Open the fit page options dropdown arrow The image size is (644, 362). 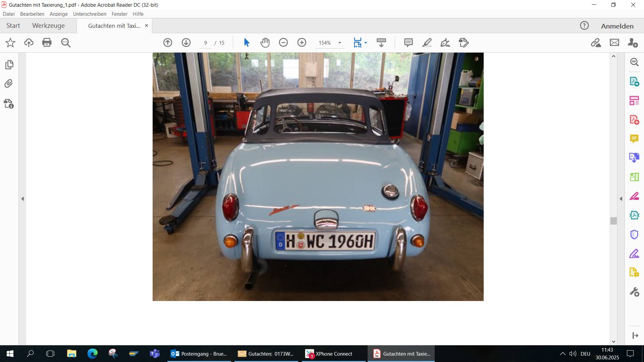click(x=366, y=43)
